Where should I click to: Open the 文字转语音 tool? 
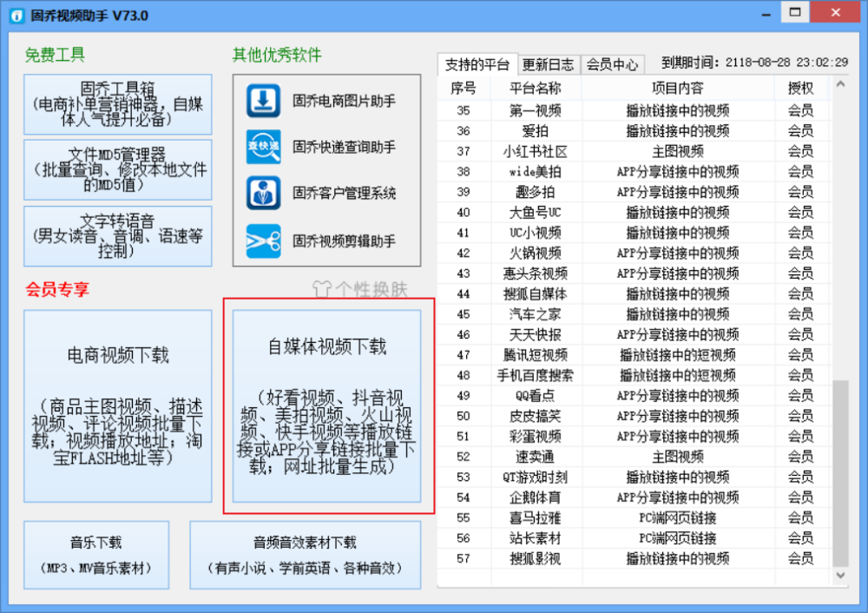pyautogui.click(x=117, y=236)
